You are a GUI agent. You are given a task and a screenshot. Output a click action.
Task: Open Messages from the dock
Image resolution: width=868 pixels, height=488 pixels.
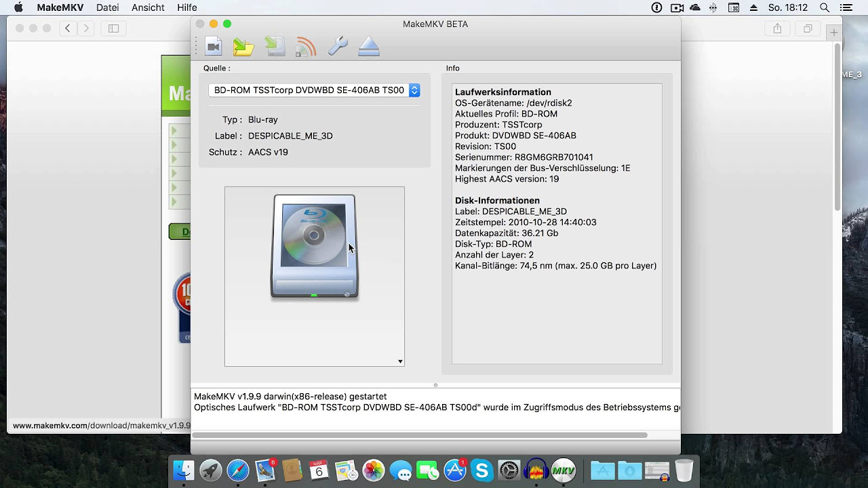click(x=401, y=470)
